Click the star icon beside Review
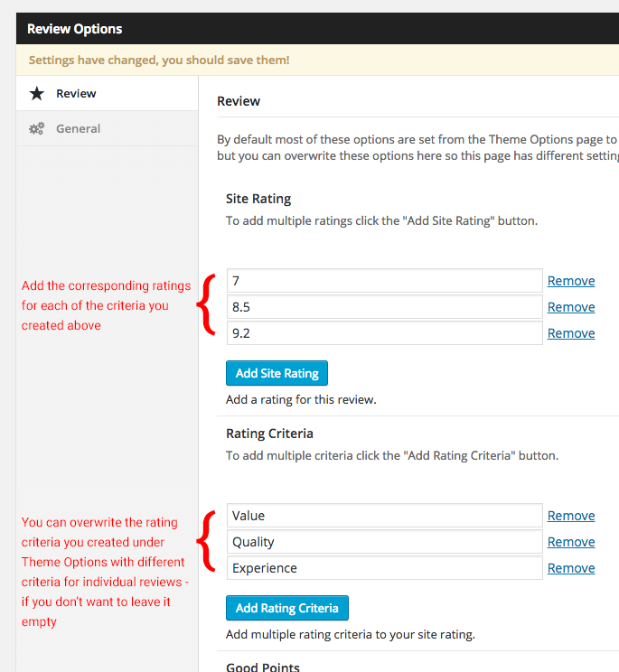The image size is (619, 672). click(x=37, y=93)
